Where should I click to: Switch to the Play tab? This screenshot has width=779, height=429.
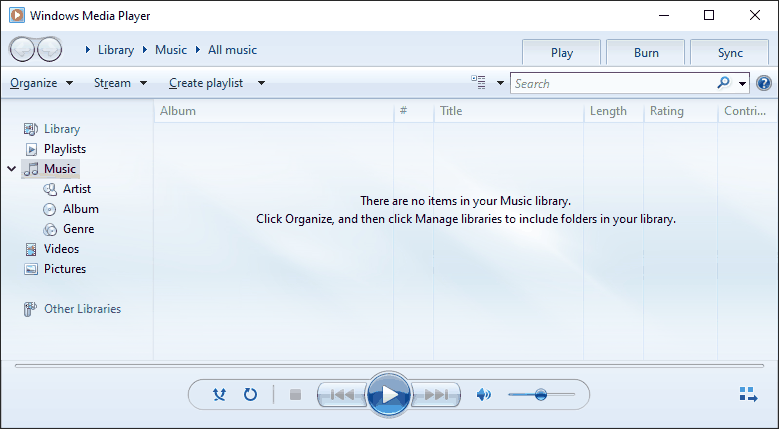click(x=562, y=53)
